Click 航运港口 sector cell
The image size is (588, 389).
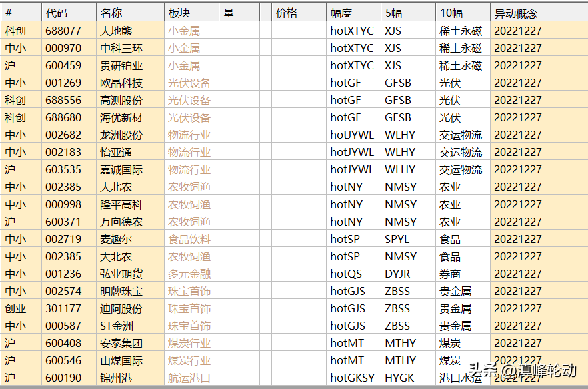pos(191,378)
